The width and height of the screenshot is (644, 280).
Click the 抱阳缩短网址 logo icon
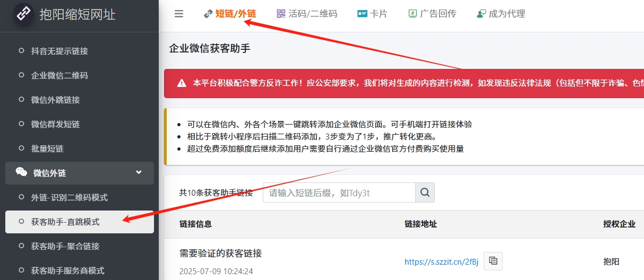(x=22, y=14)
